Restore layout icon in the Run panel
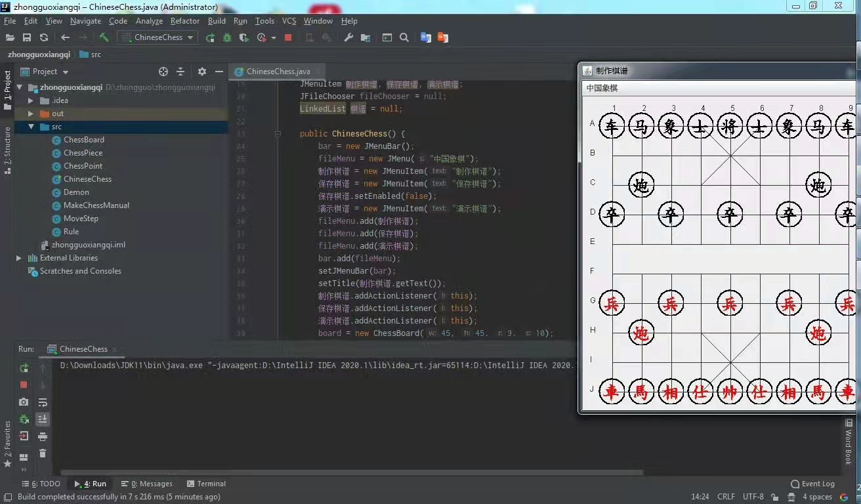 click(x=24, y=457)
